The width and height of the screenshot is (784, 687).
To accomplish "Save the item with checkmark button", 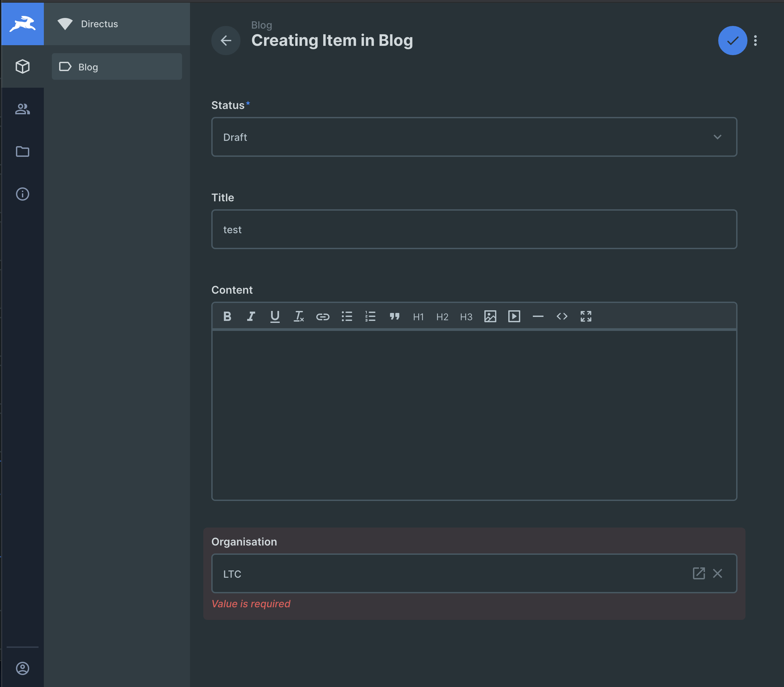I will point(732,40).
